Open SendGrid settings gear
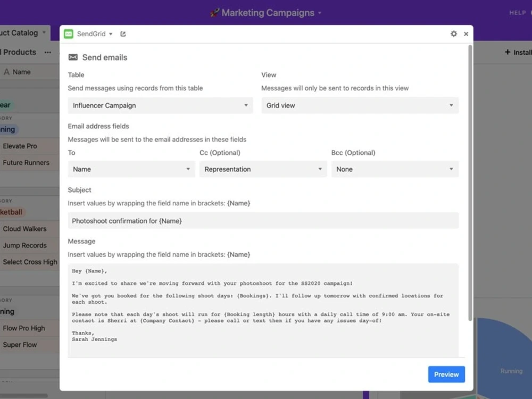Image resolution: width=532 pixels, height=399 pixels. [x=454, y=34]
